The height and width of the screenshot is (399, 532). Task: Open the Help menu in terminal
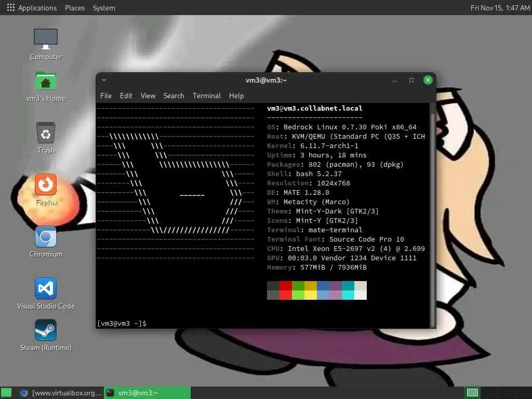point(236,96)
